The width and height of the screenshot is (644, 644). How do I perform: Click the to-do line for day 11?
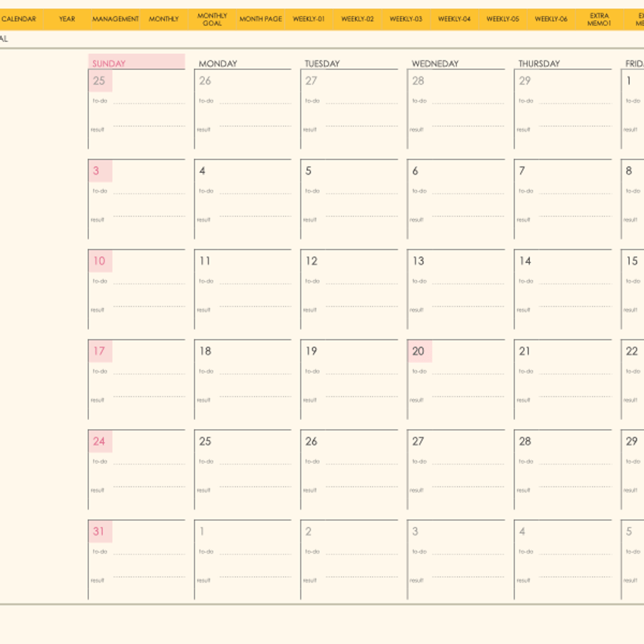pyautogui.click(x=255, y=283)
